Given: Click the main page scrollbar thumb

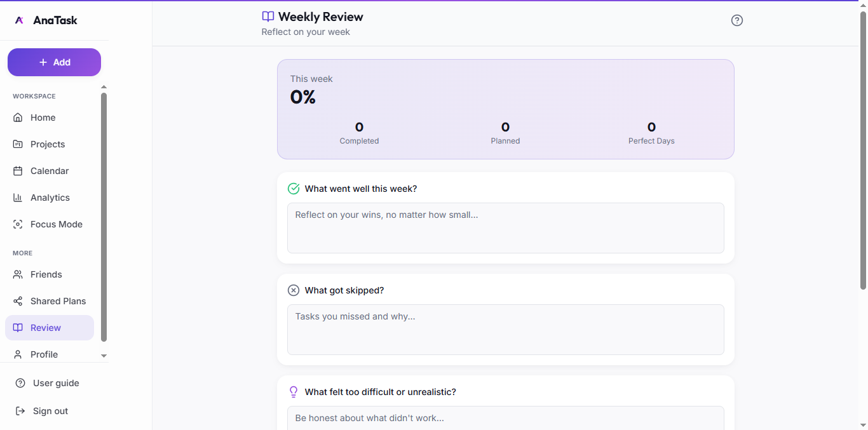Looking at the screenshot, I should click(863, 149).
